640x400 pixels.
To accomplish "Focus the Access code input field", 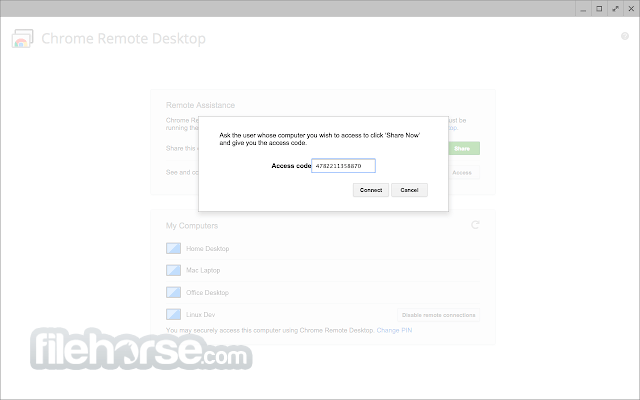I will pos(343,166).
